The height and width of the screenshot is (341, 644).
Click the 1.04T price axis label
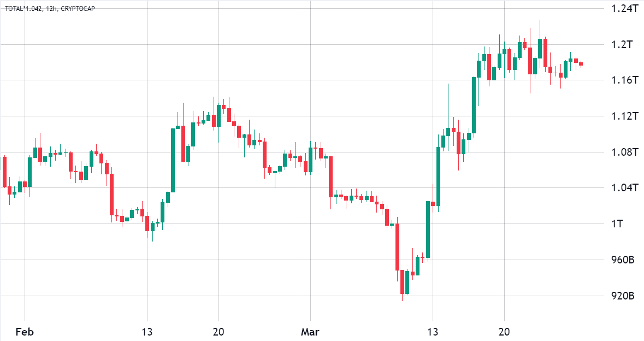pyautogui.click(x=624, y=188)
